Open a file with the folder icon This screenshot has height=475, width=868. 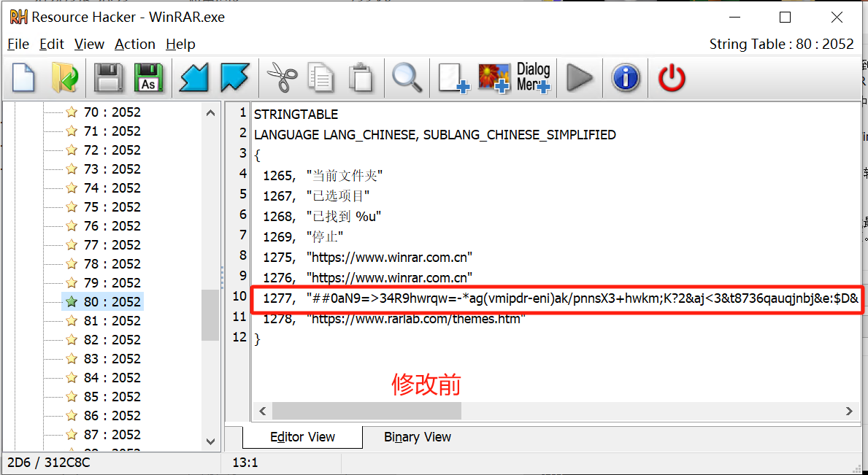(64, 77)
